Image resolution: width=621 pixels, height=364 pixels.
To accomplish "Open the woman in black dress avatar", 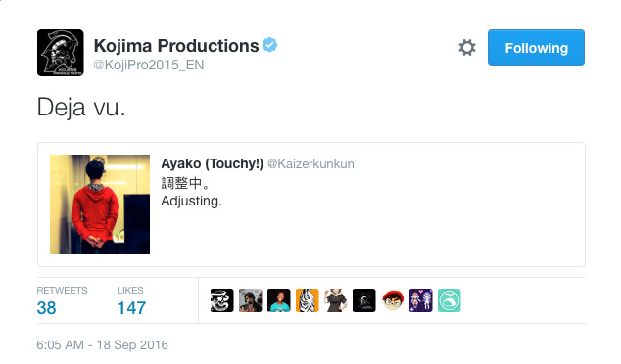I will click(x=335, y=300).
